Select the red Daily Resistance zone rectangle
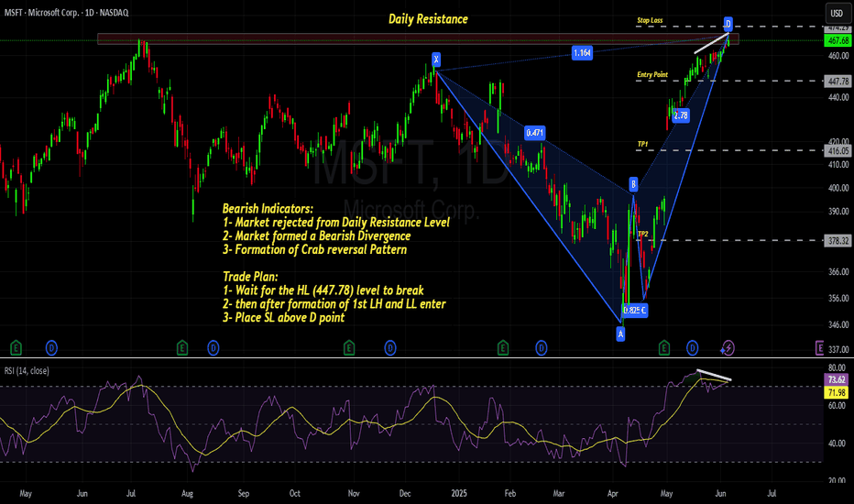The image size is (854, 504). (x=418, y=38)
